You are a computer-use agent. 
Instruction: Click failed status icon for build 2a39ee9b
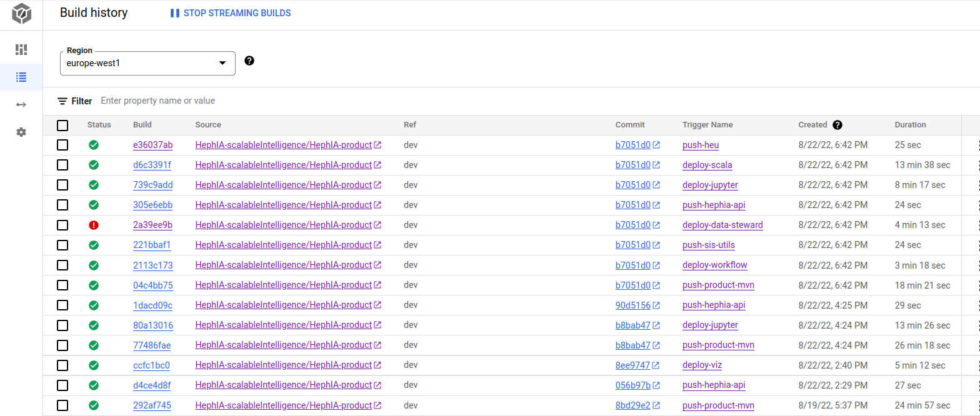[94, 225]
